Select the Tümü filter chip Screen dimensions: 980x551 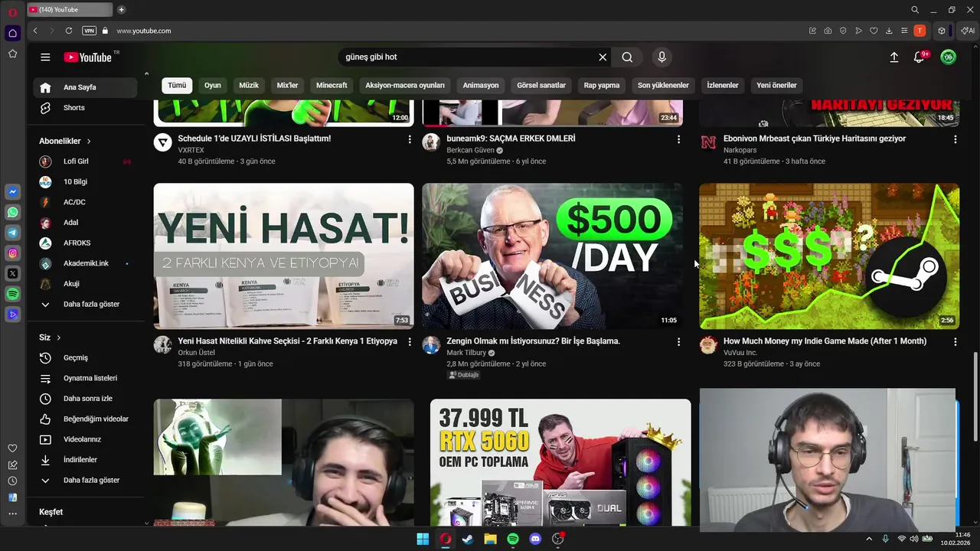point(177,86)
